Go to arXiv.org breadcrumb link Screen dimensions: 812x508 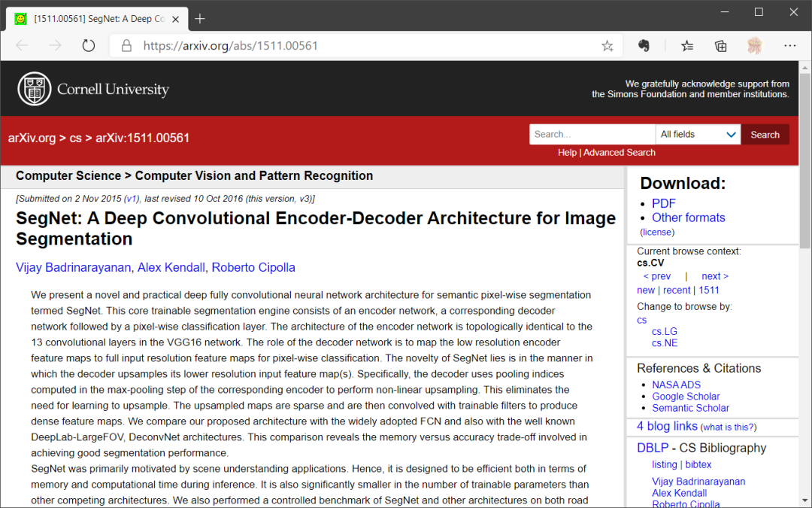click(x=32, y=138)
